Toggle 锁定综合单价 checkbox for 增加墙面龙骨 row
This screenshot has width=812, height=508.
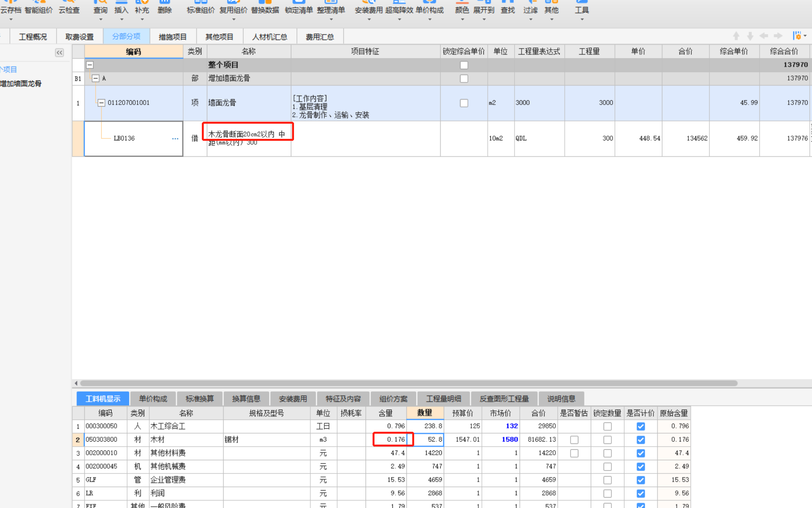point(464,79)
